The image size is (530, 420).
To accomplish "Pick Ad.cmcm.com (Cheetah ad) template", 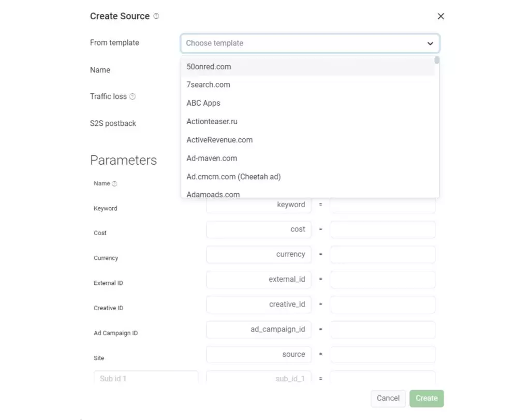I will pos(233,177).
